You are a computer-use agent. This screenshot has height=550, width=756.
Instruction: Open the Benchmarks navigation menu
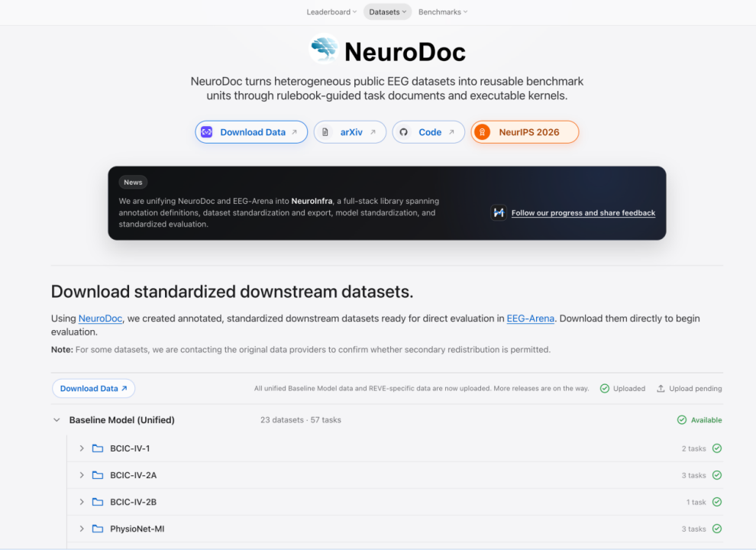click(443, 12)
